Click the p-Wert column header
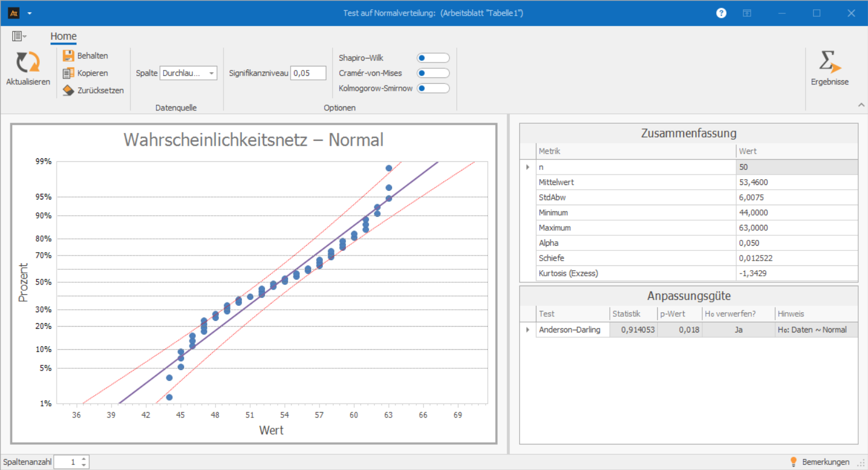This screenshot has width=868, height=470. click(673, 314)
